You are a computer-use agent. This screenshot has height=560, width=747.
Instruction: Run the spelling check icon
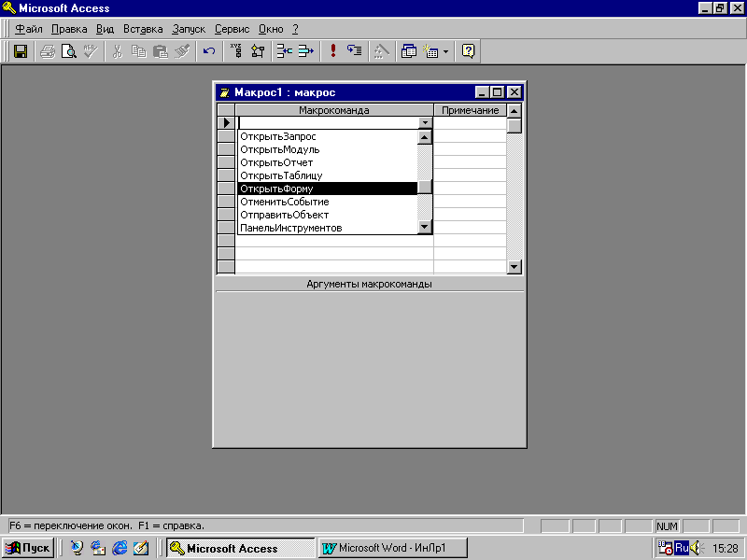pyautogui.click(x=91, y=51)
